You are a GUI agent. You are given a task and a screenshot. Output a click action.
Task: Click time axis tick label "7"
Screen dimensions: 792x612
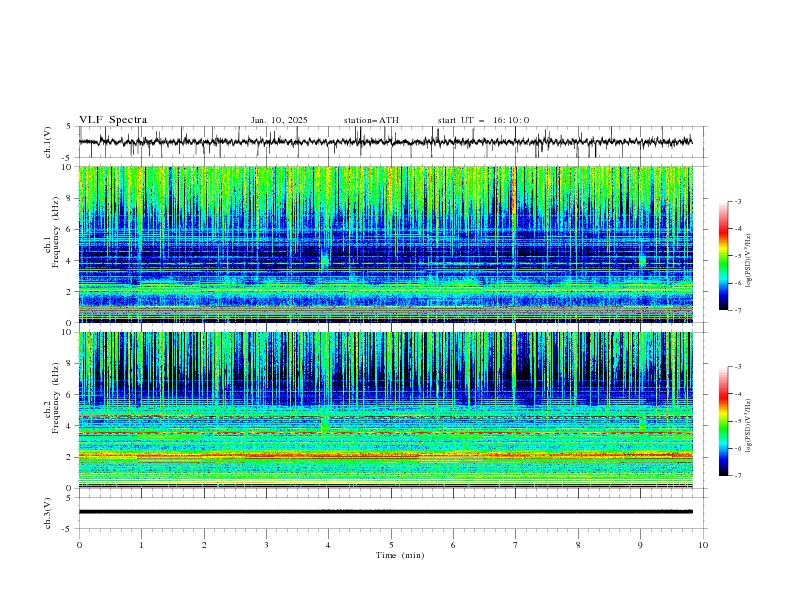click(516, 545)
